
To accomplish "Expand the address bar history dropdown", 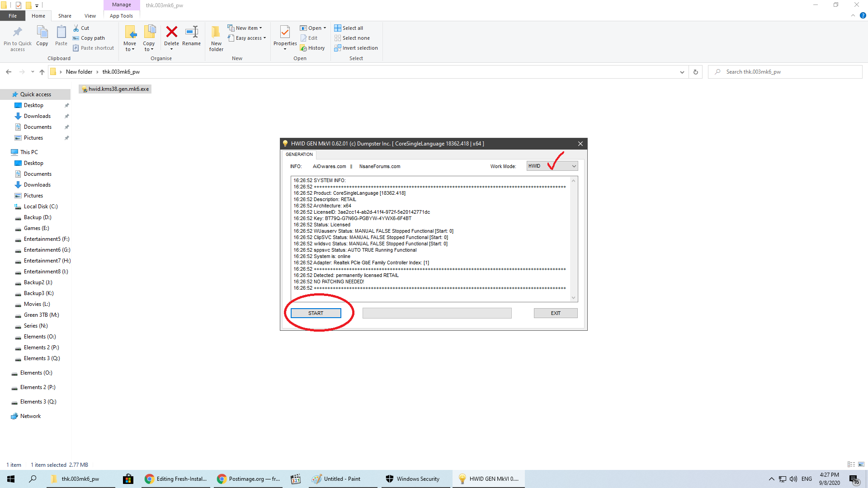I will pos(682,72).
